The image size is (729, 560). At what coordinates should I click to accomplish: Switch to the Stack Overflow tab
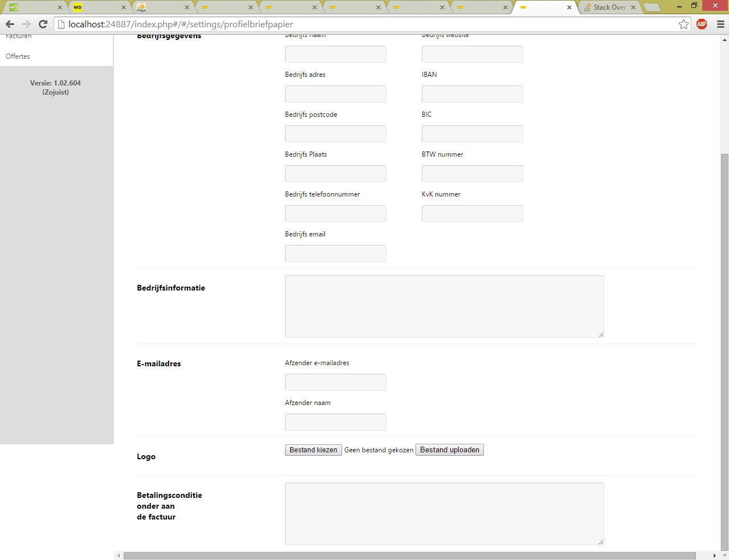[x=609, y=7]
